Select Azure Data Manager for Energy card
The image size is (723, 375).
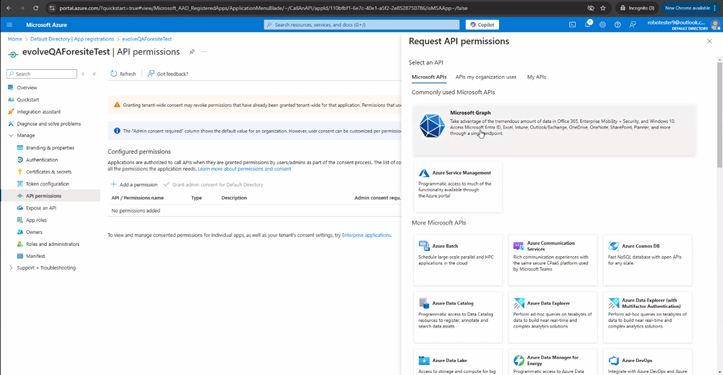[552, 362]
